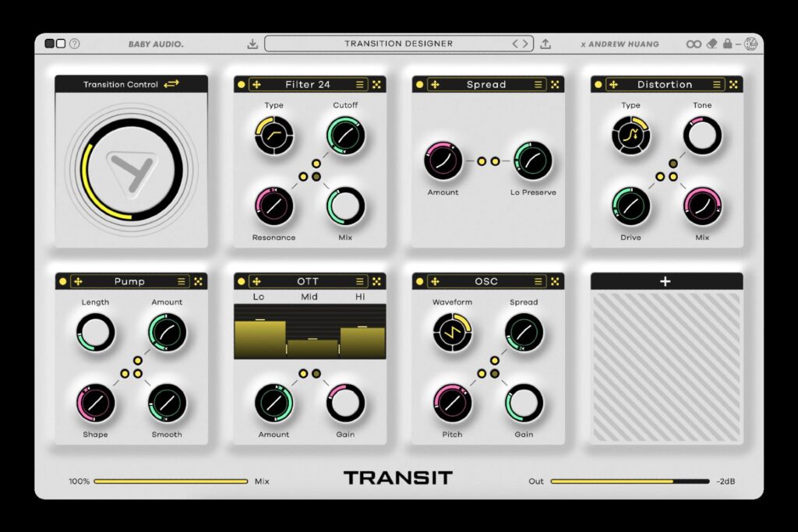
Task: Click the TRANSIT title at the bottom
Action: pos(398,478)
